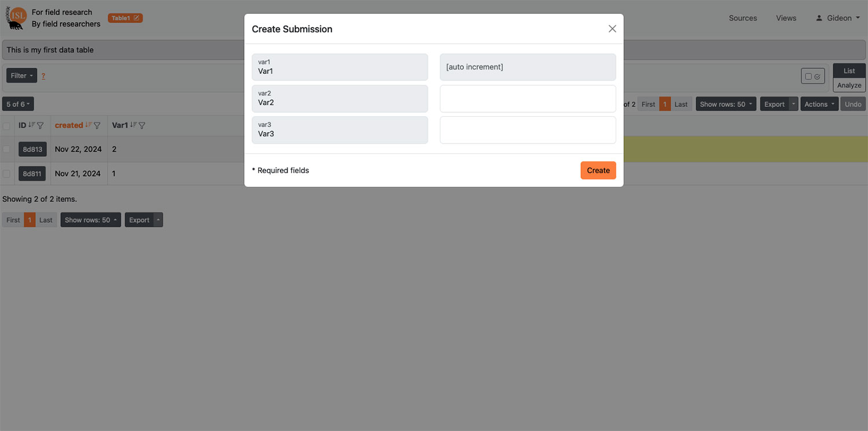Open the Actions dropdown menu
This screenshot has height=431, width=868.
click(x=819, y=104)
